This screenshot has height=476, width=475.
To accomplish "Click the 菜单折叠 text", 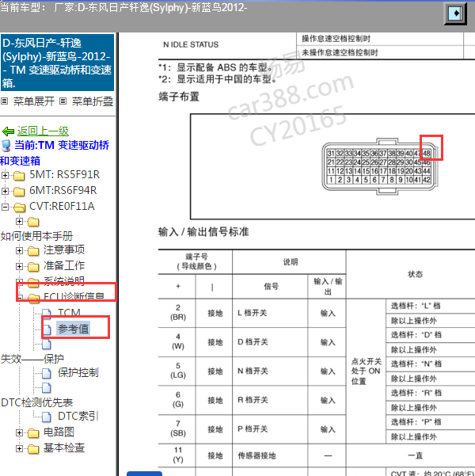I will click(x=93, y=101).
